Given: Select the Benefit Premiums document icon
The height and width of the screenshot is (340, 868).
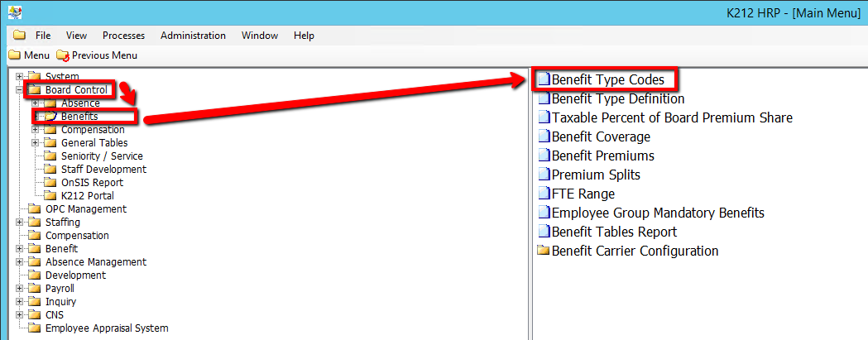Looking at the screenshot, I should pyautogui.click(x=544, y=156).
